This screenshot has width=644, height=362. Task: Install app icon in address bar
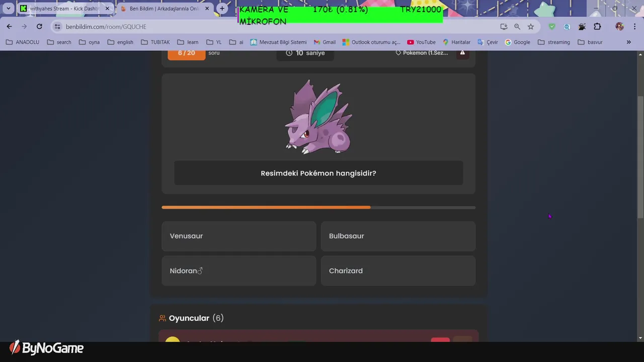tap(504, 27)
